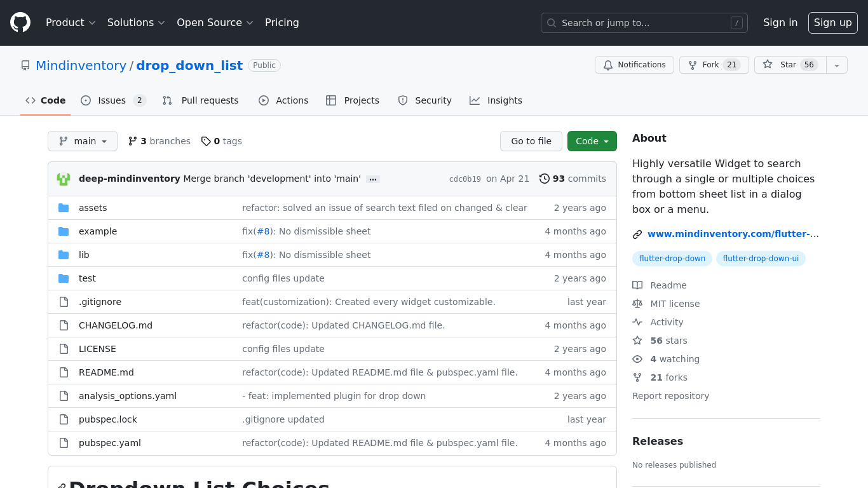
Task: Open the main branch selector dropdown
Action: pos(83,141)
